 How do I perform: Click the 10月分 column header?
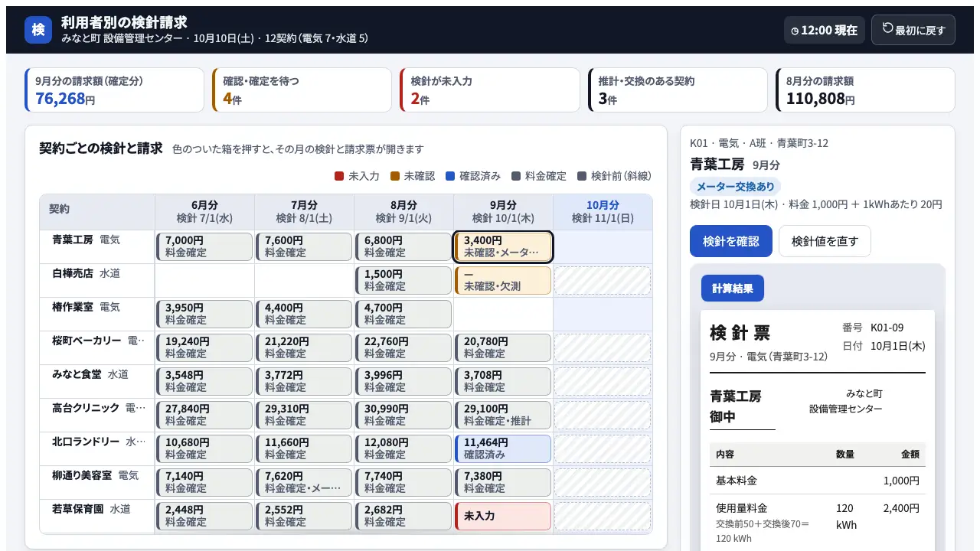pyautogui.click(x=603, y=212)
